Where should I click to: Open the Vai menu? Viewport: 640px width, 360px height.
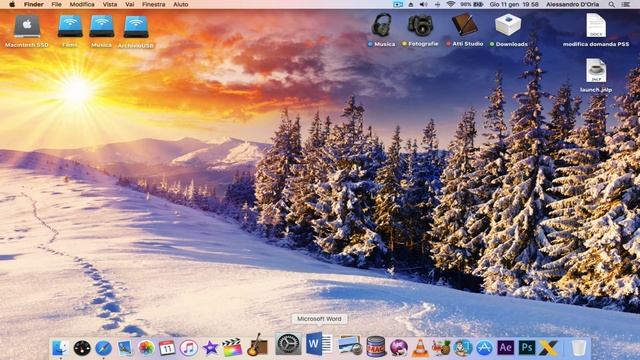tap(129, 4)
